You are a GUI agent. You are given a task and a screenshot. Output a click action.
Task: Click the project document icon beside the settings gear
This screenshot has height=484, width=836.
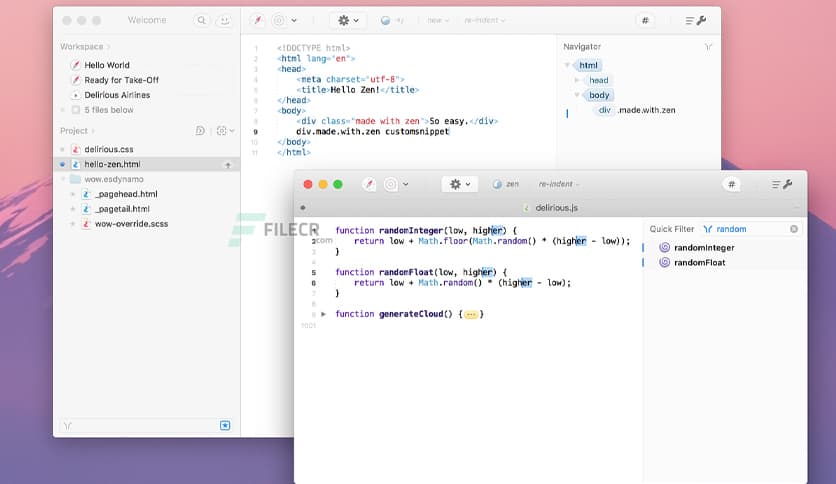[x=200, y=131]
